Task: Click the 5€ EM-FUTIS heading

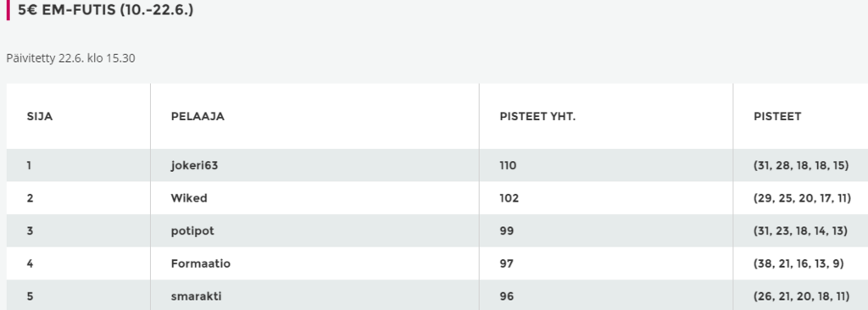Action: (106, 10)
